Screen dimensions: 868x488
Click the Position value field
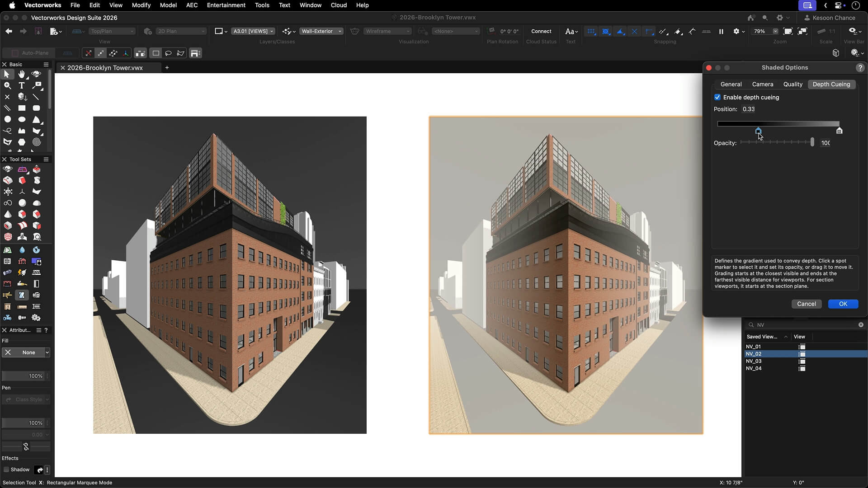click(748, 109)
